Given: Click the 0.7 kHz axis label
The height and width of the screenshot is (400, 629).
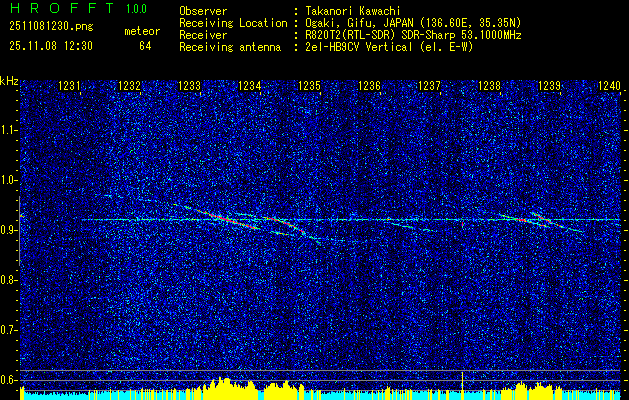Looking at the screenshot, I should tap(8, 330).
